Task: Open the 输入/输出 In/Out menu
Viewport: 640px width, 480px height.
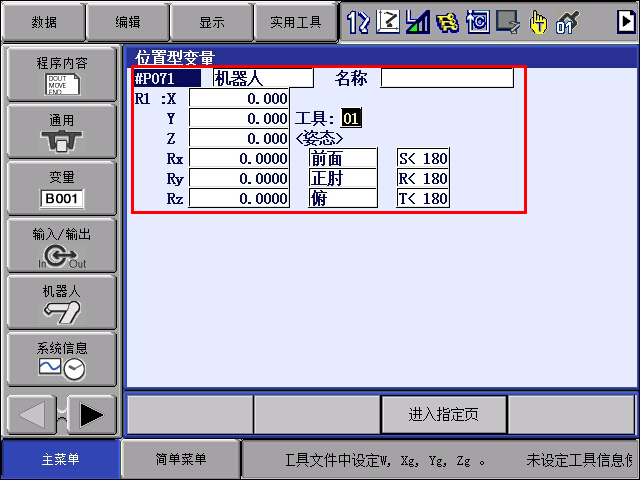Action: (x=62, y=245)
